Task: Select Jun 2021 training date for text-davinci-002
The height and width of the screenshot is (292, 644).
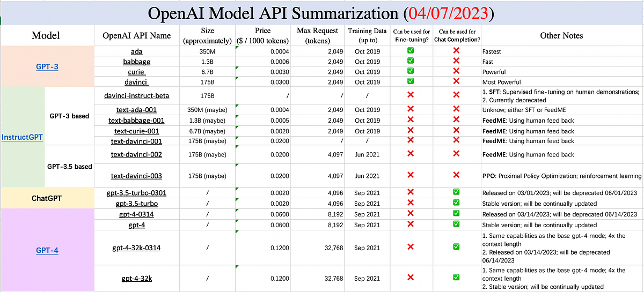Action: click(x=367, y=155)
